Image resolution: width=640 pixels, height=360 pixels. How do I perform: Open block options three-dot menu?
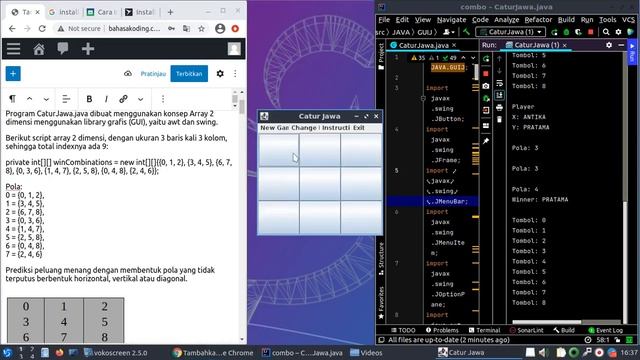click(163, 99)
